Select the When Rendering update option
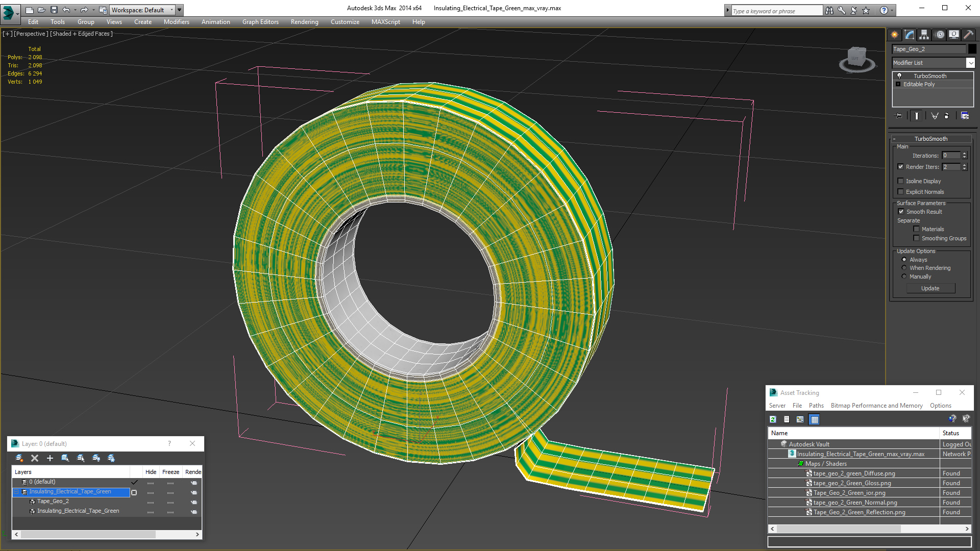 coord(904,268)
